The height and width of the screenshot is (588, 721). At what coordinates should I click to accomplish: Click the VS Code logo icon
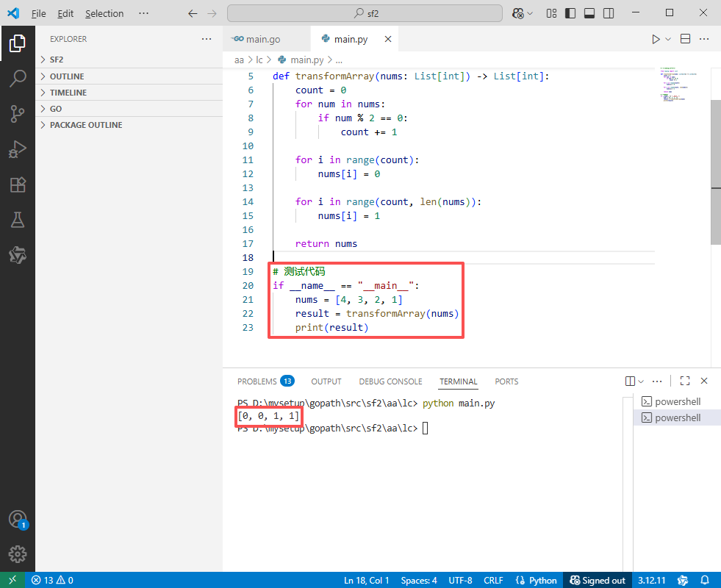13,13
